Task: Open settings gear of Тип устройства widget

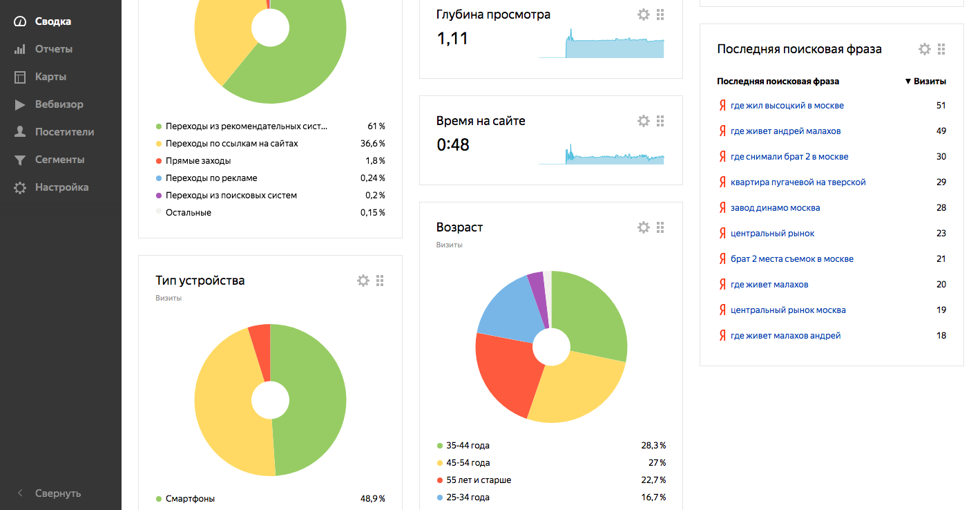Action: click(363, 281)
